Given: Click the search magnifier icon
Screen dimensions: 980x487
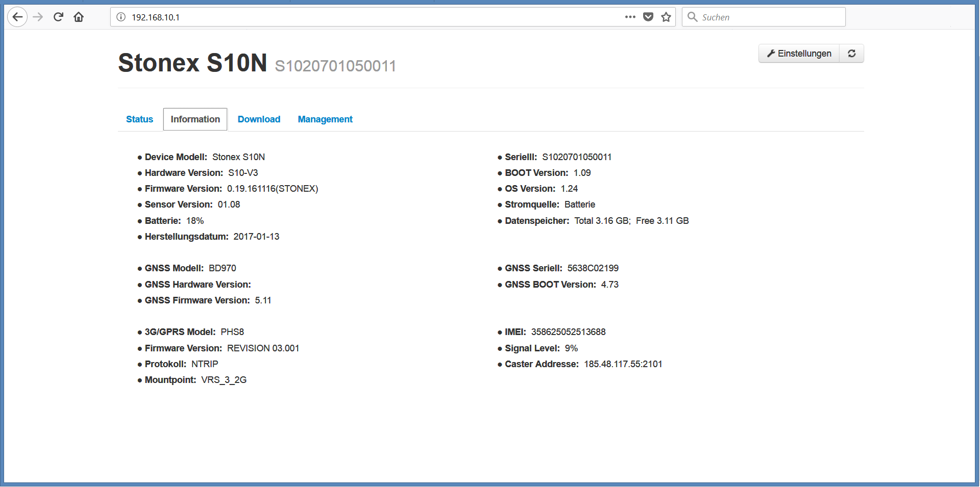Looking at the screenshot, I should tap(693, 17).
